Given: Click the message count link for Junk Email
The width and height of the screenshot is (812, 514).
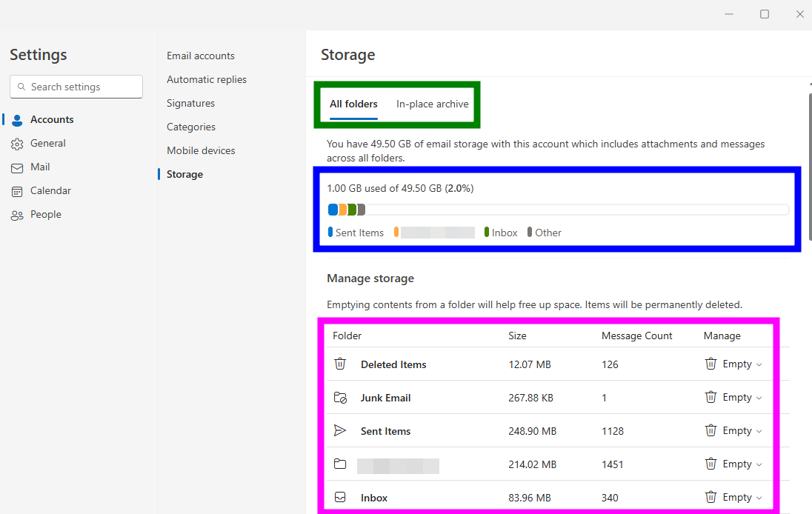Looking at the screenshot, I should [604, 397].
